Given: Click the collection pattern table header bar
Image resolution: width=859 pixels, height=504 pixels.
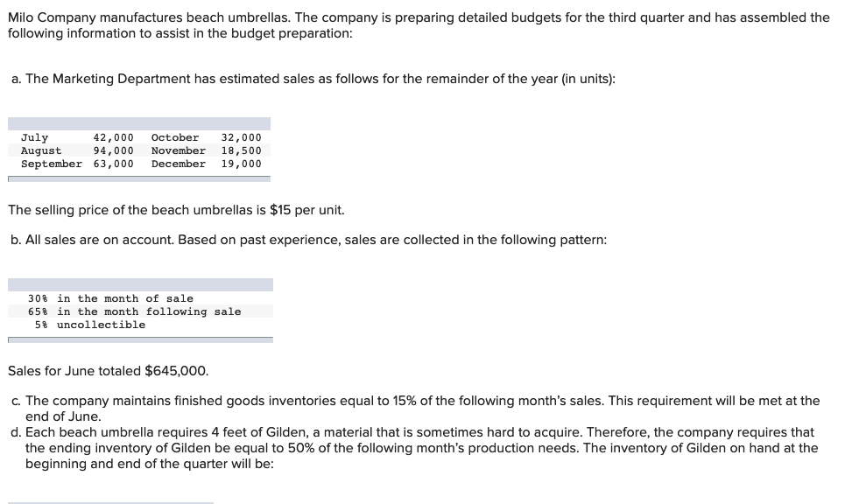Looking at the screenshot, I should [140, 284].
